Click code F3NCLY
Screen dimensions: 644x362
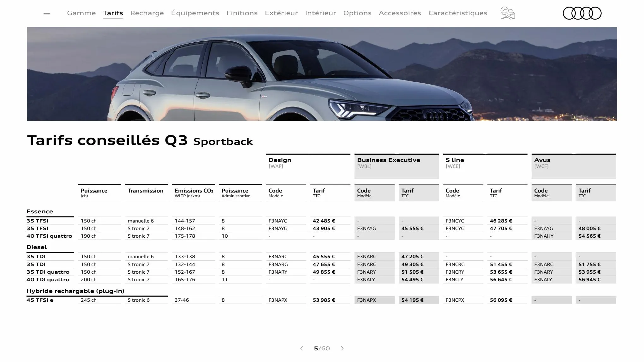[x=455, y=280]
